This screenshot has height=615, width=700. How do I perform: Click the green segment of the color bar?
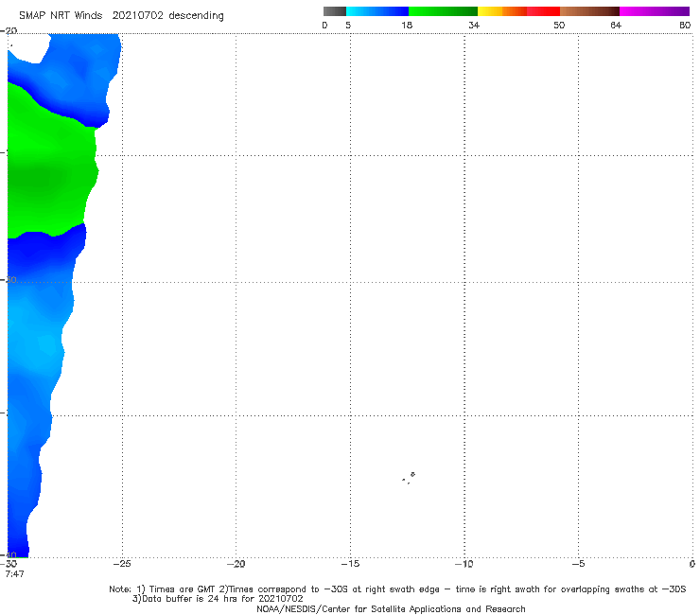443,11
